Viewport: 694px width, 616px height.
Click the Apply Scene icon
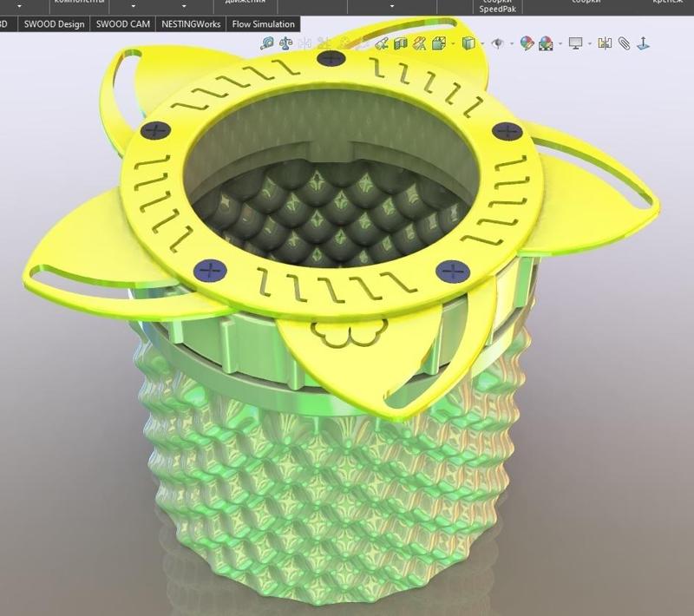[x=546, y=43]
